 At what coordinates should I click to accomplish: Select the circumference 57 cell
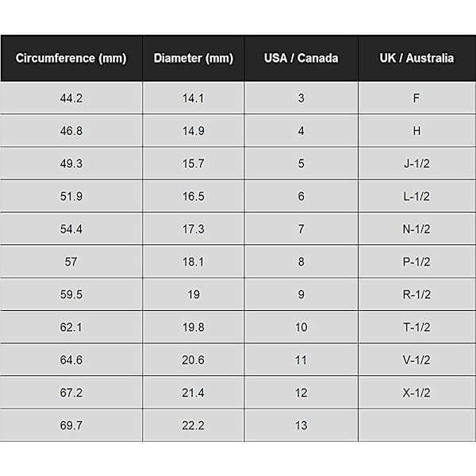point(71,262)
